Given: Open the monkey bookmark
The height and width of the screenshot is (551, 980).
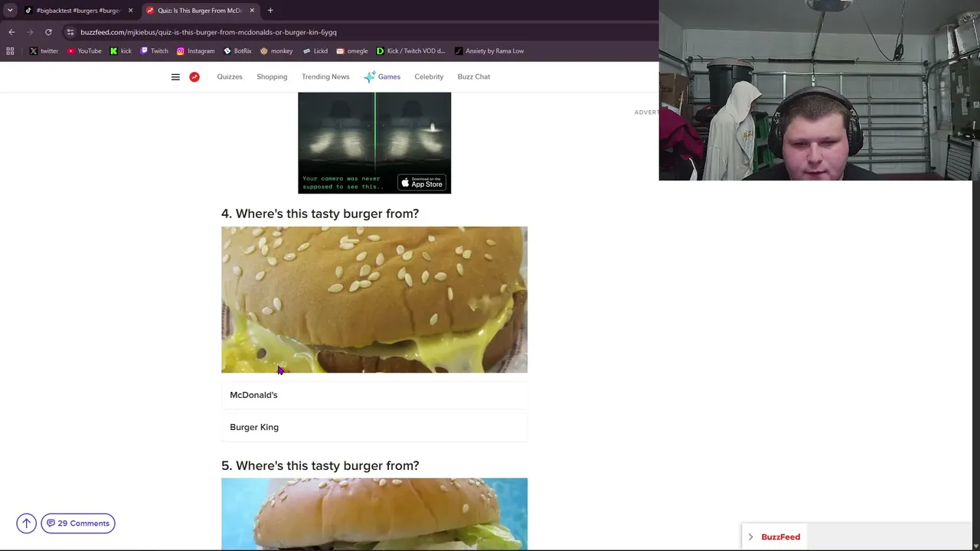Looking at the screenshot, I should (276, 51).
